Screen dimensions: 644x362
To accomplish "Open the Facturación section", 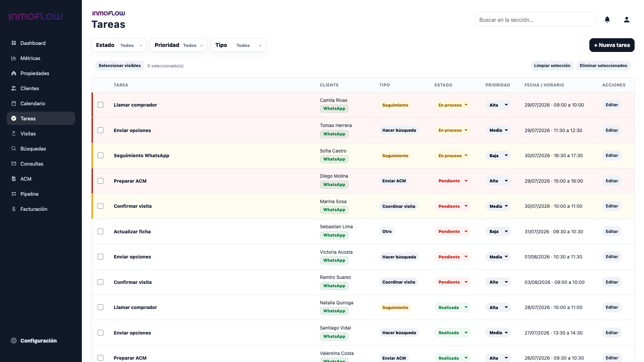I will pos(41,209).
